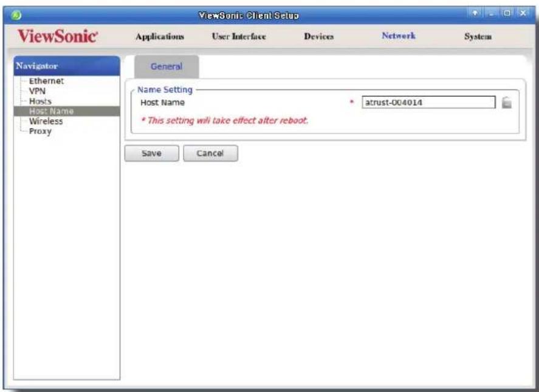539x392 pixels.
Task: Click the ViewSonic logo
Action: pyautogui.click(x=58, y=36)
